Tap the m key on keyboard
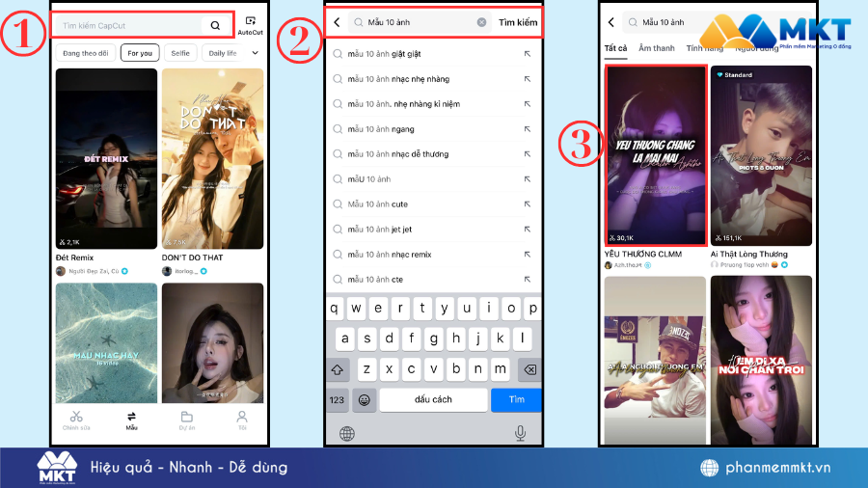The height and width of the screenshot is (488, 868). [500, 369]
